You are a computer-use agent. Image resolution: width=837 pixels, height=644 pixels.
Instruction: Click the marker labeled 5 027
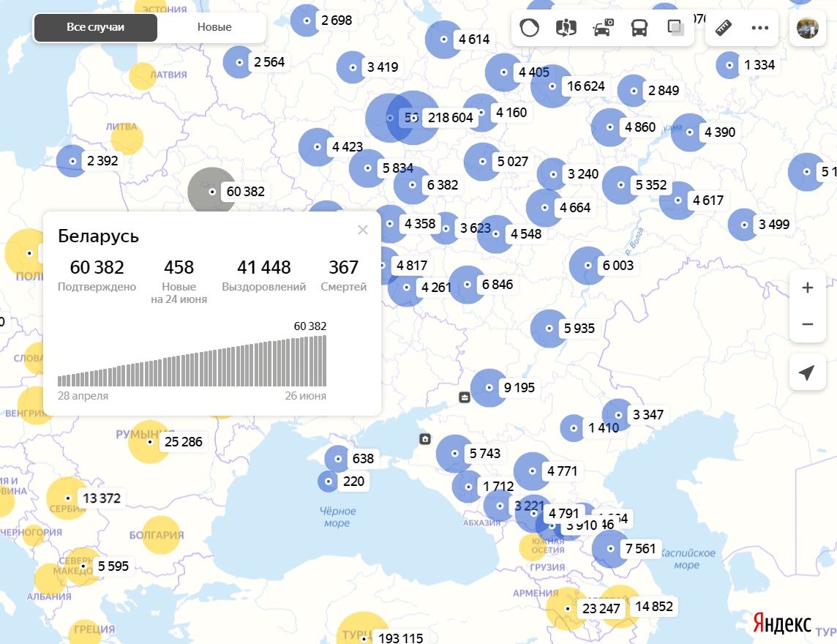click(x=483, y=162)
